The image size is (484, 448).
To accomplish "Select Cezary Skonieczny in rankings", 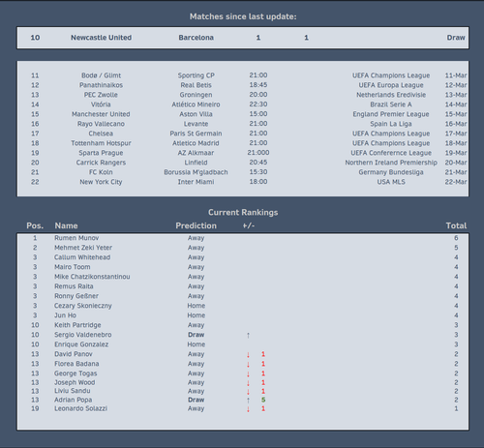I will tap(83, 306).
